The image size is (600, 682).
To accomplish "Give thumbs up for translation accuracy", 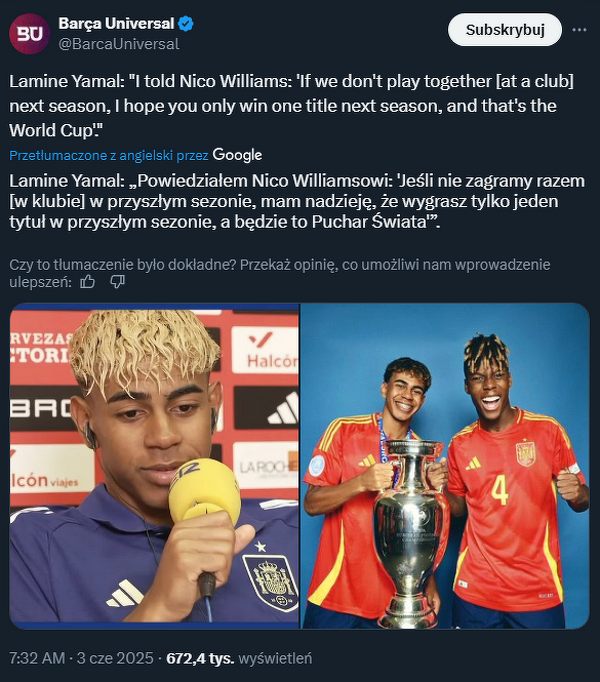I will coord(87,282).
